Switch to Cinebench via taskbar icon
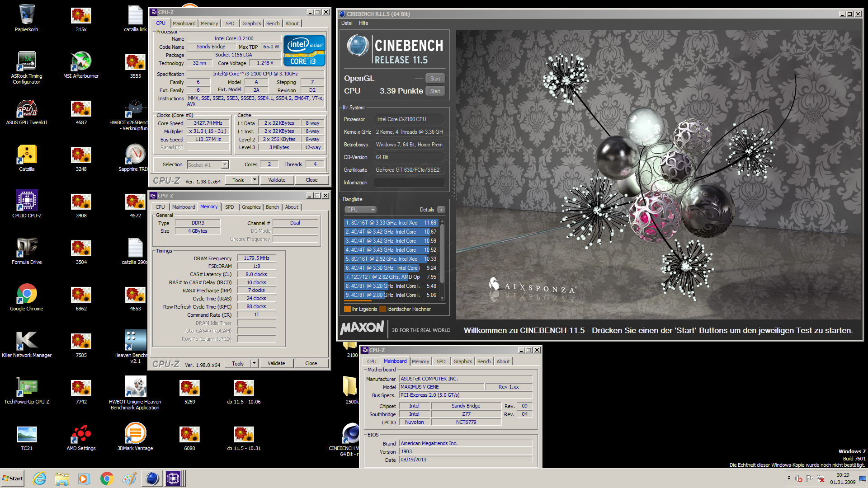Viewport: 868px width, 488px height. 152,479
